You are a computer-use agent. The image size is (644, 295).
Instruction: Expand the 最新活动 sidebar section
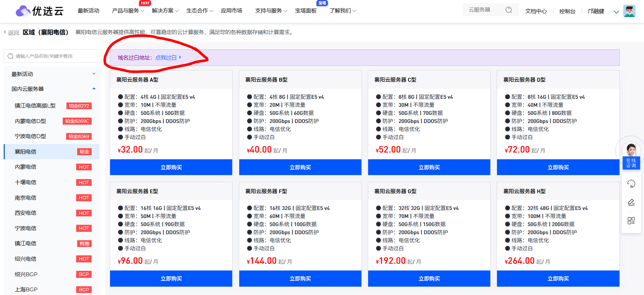pyautogui.click(x=94, y=74)
